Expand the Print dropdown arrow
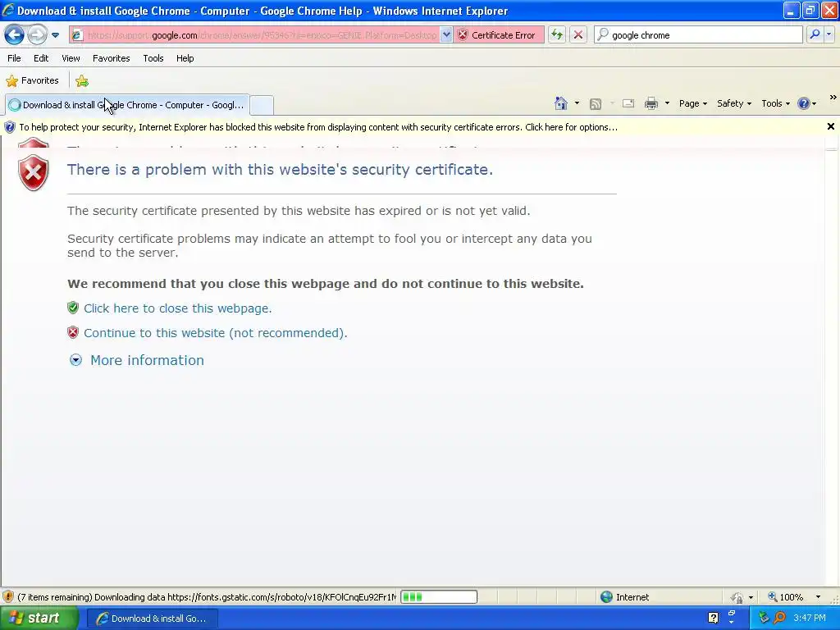This screenshot has width=840, height=630. pos(667,103)
